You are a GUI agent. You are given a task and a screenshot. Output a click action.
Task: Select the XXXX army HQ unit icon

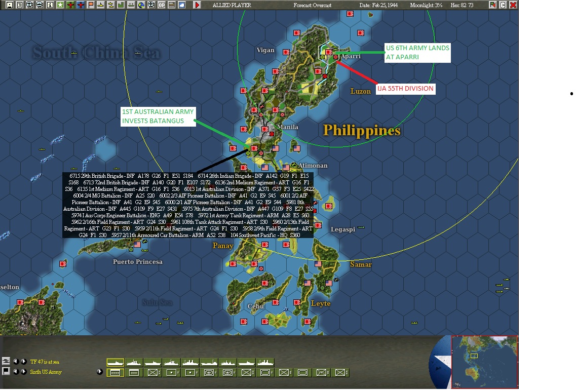coord(116,373)
